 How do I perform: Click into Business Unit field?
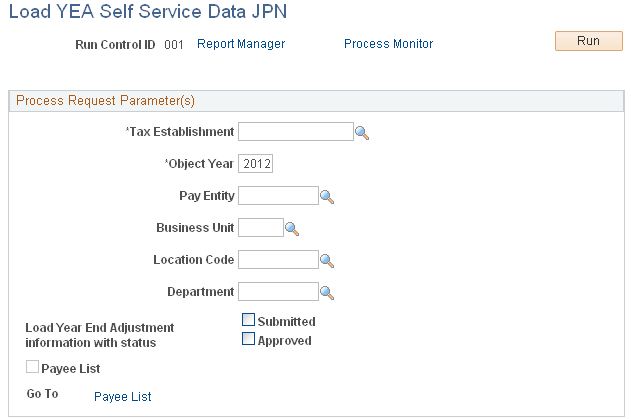pos(261,228)
